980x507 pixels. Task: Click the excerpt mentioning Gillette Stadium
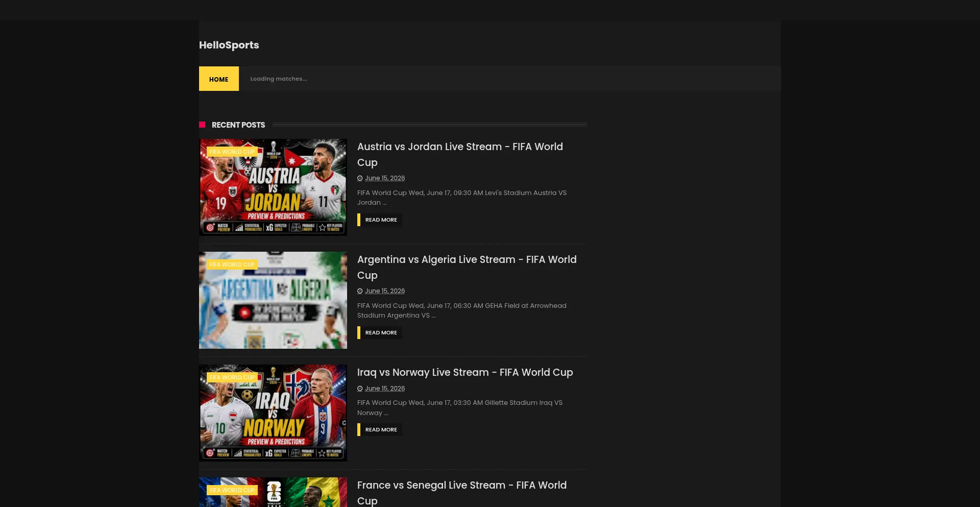tap(460, 408)
